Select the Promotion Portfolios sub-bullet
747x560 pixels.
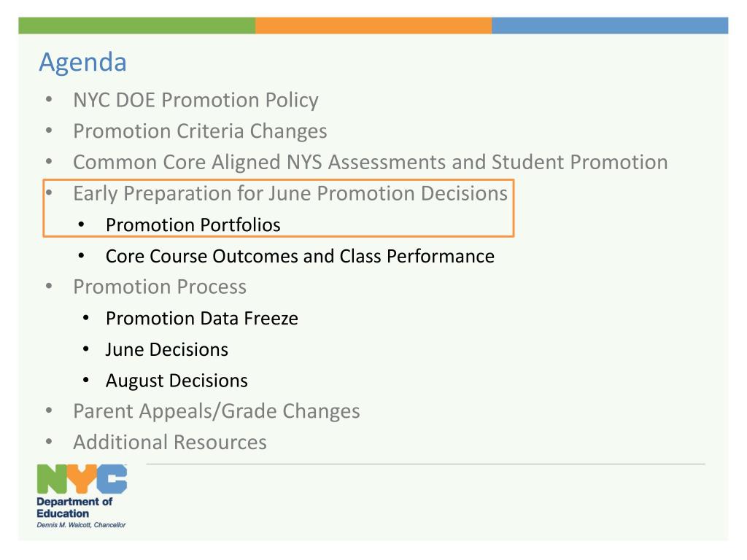193,225
